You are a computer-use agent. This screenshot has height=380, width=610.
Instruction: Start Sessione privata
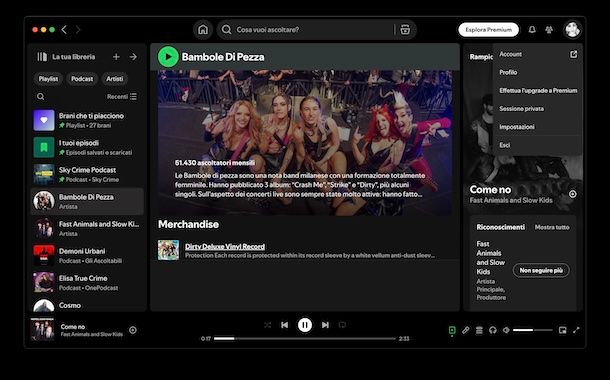click(x=538, y=109)
